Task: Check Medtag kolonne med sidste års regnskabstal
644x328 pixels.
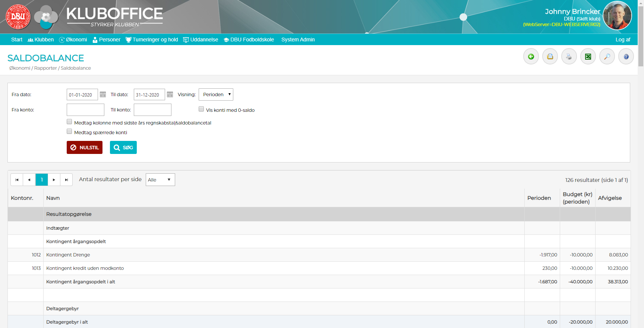Action: tap(69, 122)
